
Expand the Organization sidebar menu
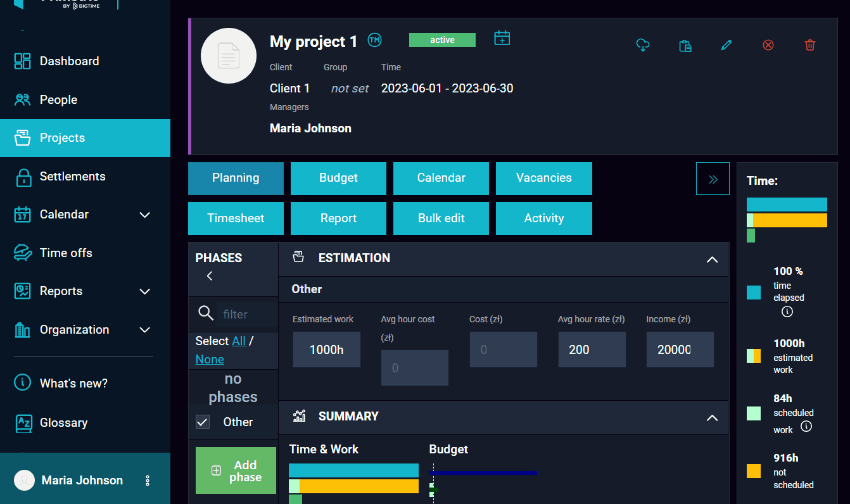click(x=145, y=330)
